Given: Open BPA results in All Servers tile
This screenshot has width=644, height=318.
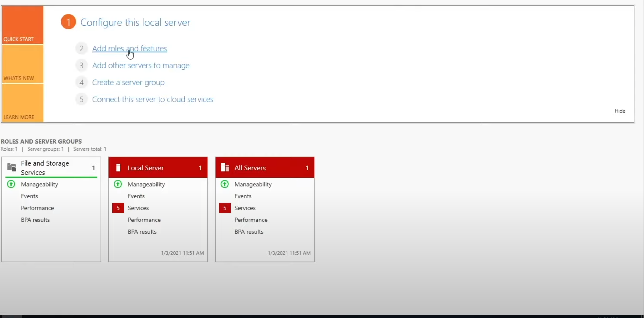Looking at the screenshot, I should pyautogui.click(x=249, y=232).
